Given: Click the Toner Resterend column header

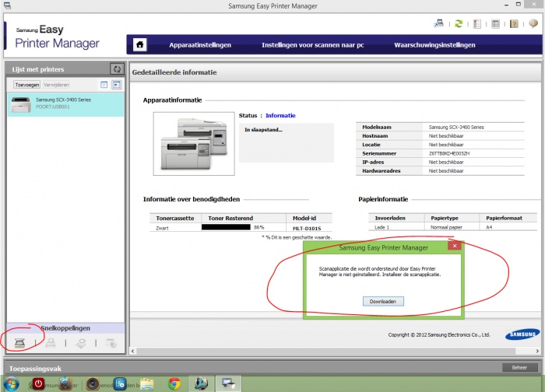Looking at the screenshot, I should coord(230,219).
